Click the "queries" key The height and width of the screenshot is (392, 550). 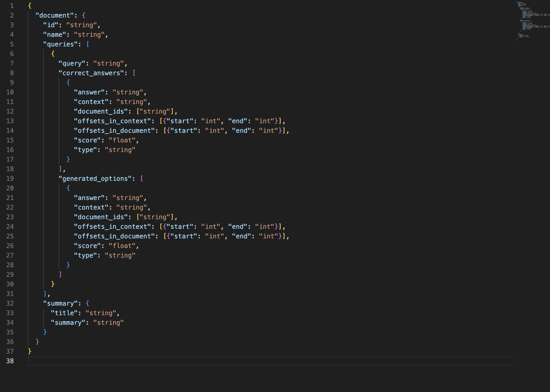point(60,44)
